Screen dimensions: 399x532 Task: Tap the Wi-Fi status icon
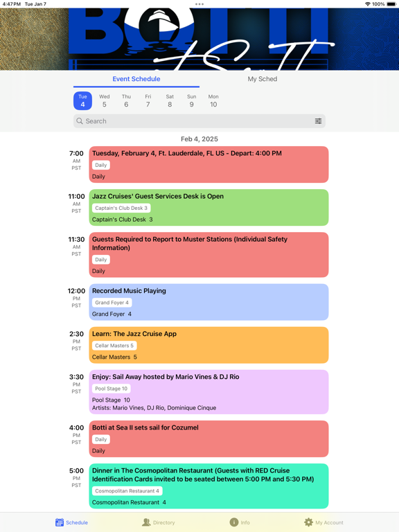pyautogui.click(x=368, y=4)
